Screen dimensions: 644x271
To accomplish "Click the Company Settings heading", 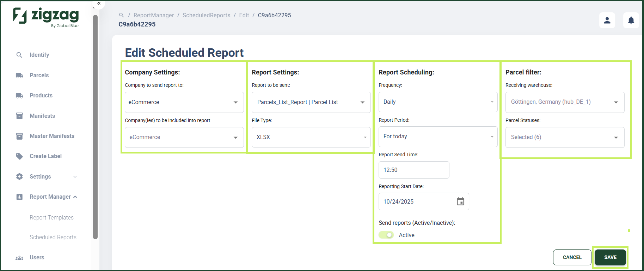I will tap(152, 72).
